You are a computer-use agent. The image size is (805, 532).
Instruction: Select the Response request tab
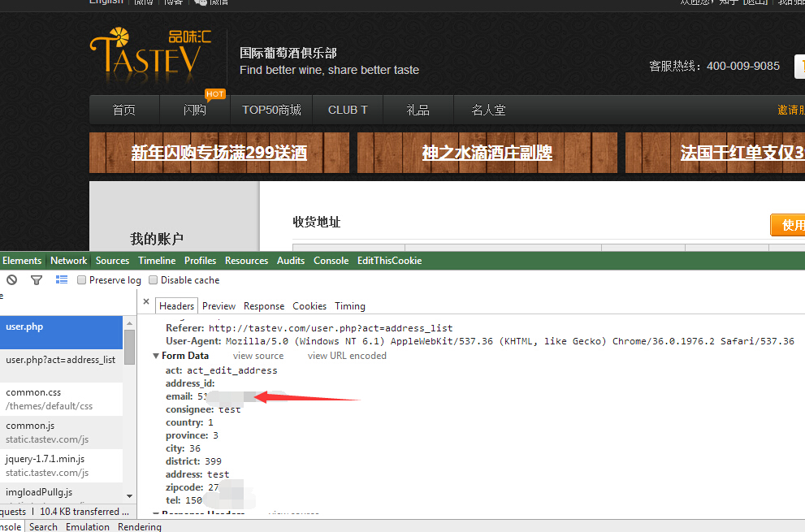click(x=264, y=305)
